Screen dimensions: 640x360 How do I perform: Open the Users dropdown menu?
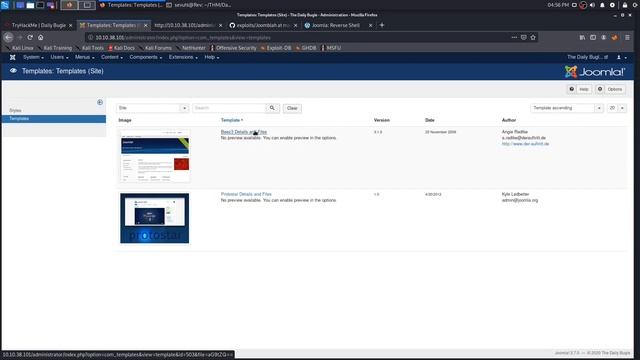click(59, 57)
